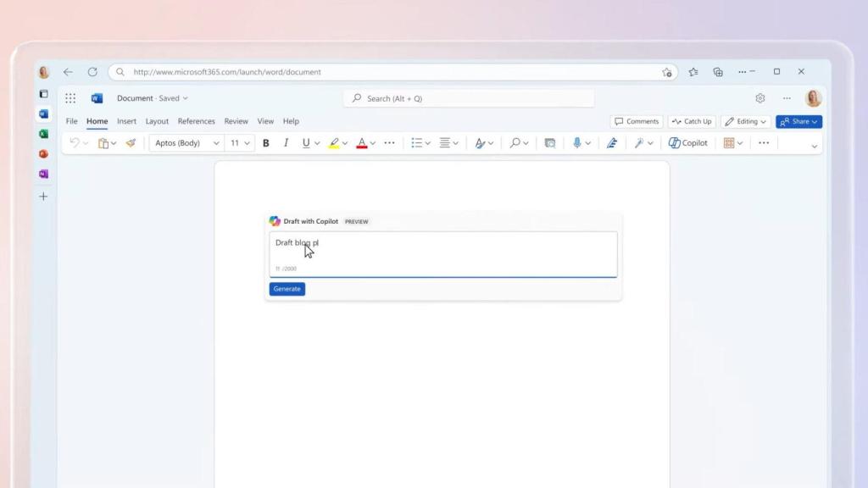Image resolution: width=868 pixels, height=488 pixels.
Task: Open OneNote from the sidebar
Action: click(x=43, y=173)
